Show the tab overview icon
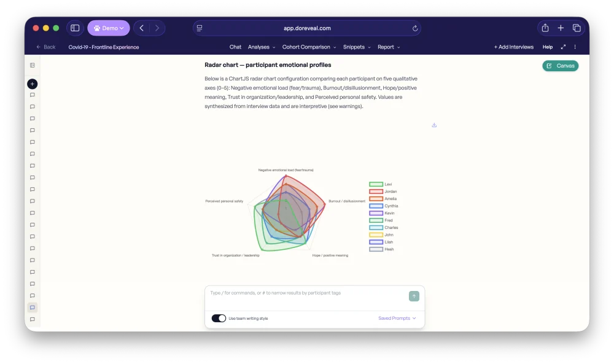The image size is (614, 364). 577,28
